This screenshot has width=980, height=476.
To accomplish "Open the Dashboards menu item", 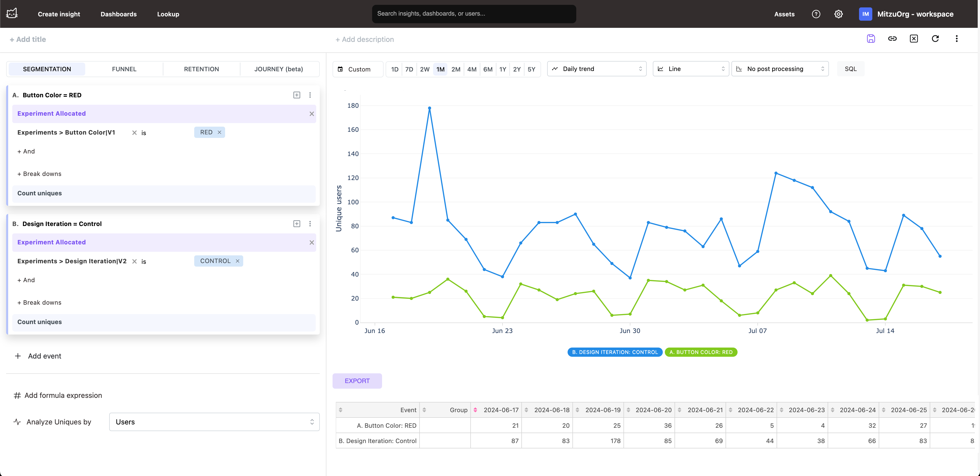I will tap(118, 14).
